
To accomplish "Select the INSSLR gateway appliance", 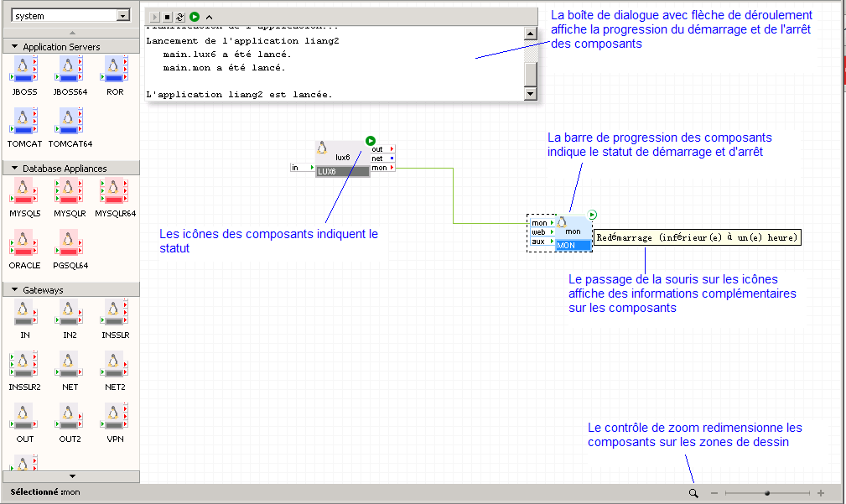I will pos(114,312).
